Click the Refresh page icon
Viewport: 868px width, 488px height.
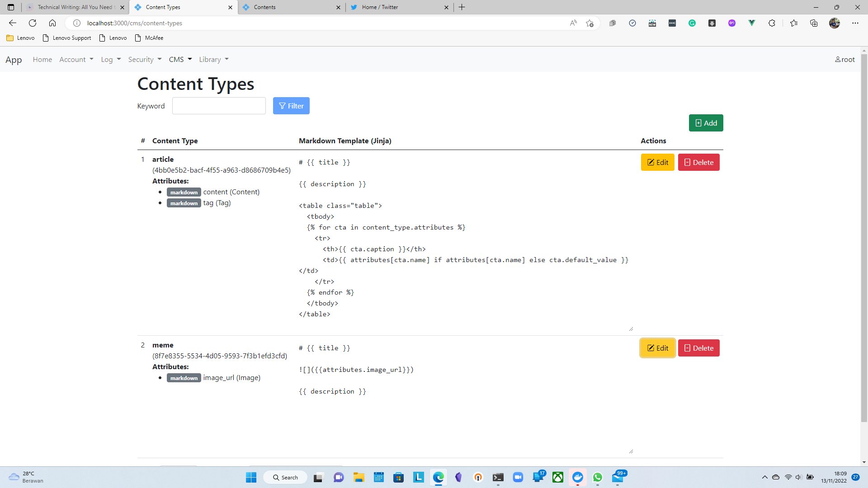point(32,23)
